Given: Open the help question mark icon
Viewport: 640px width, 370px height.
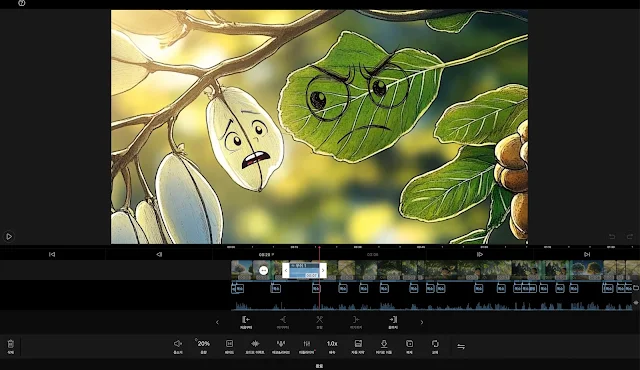Looking at the screenshot, I should (22, 3).
